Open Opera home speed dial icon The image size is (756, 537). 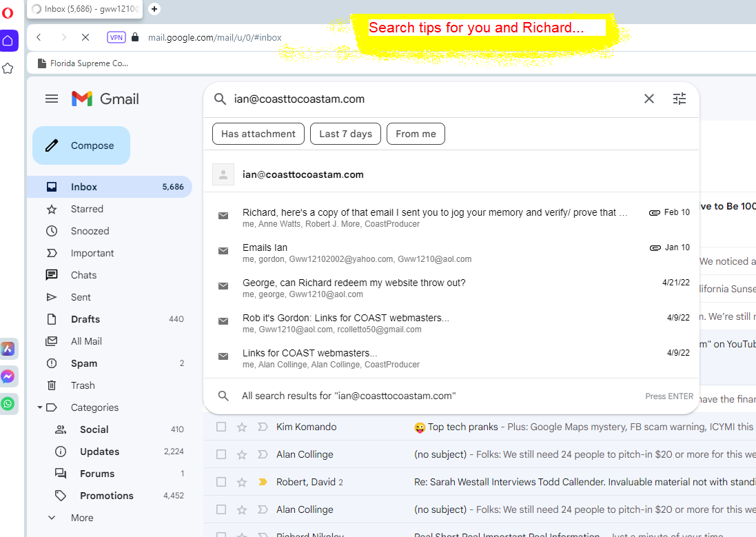pos(8,41)
